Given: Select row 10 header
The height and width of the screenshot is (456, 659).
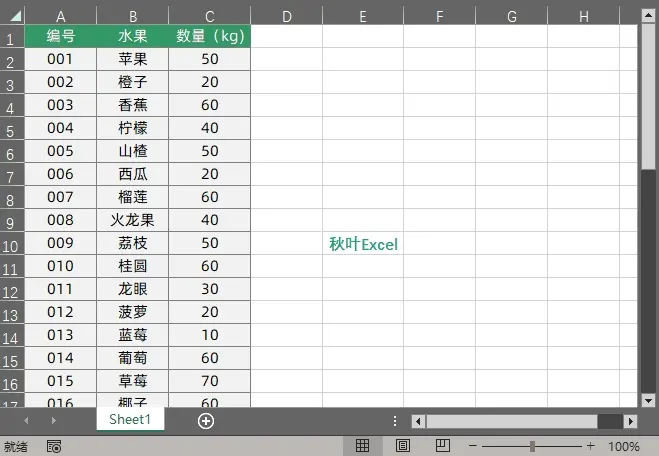Looking at the screenshot, I should click(12, 243).
